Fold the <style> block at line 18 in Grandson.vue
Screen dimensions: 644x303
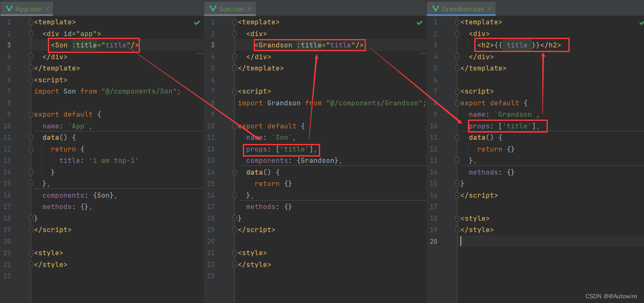pyautogui.click(x=457, y=218)
